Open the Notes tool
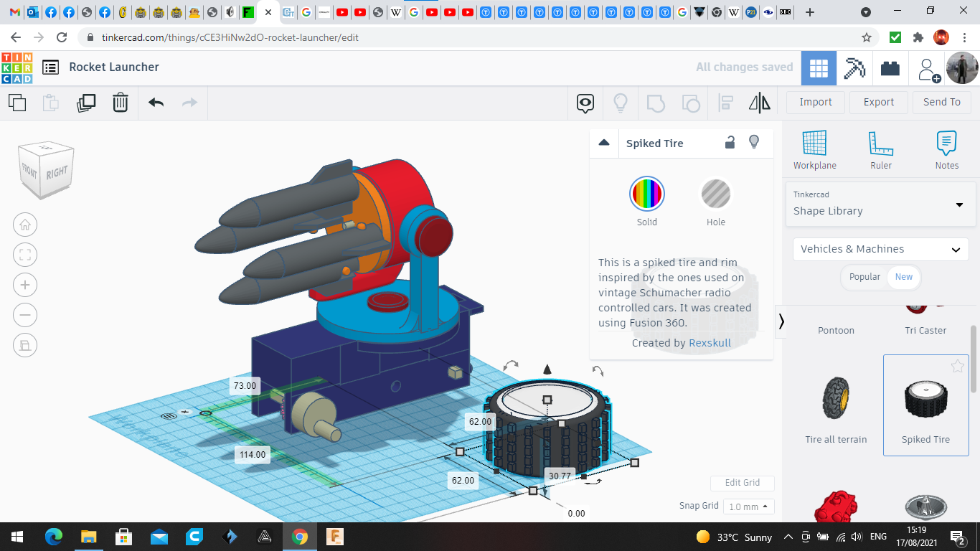Screen dimensions: 980x551 pos(946,150)
